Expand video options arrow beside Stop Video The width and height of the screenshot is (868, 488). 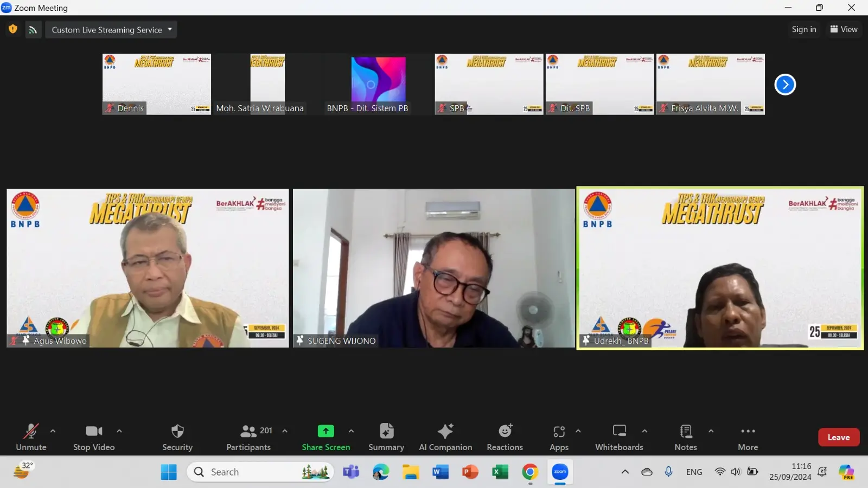point(119,431)
